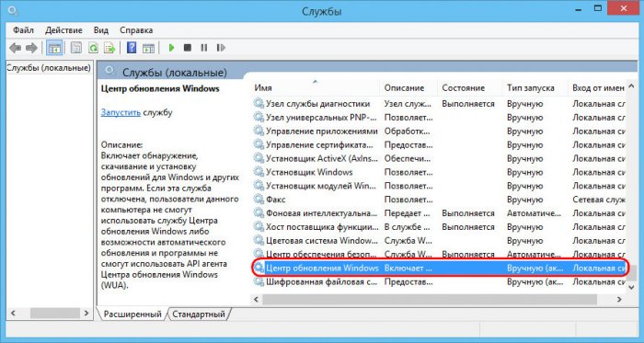Select the Узел службы диагностики service name
Image resolution: width=644 pixels, height=343 pixels.
pos(318,103)
